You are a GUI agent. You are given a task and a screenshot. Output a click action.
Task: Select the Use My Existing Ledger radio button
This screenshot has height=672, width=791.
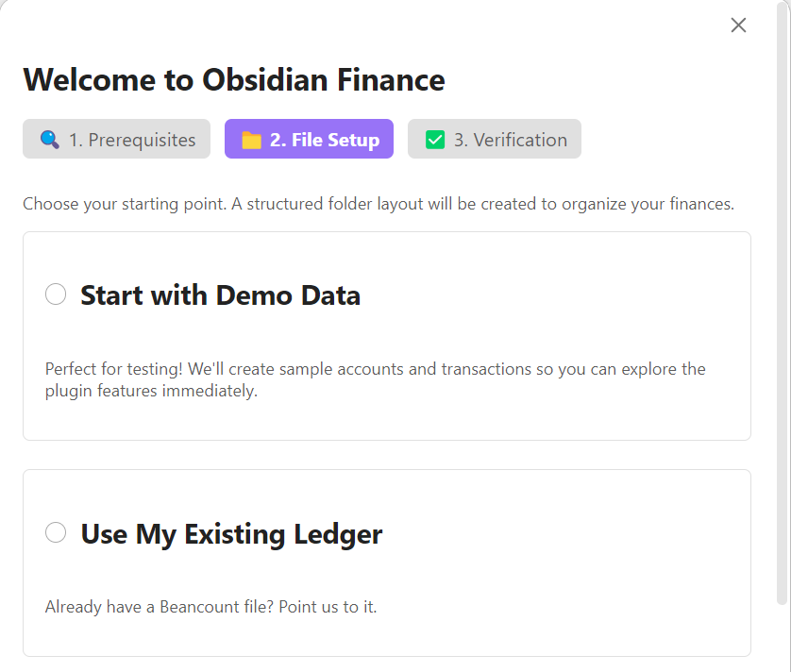click(56, 532)
